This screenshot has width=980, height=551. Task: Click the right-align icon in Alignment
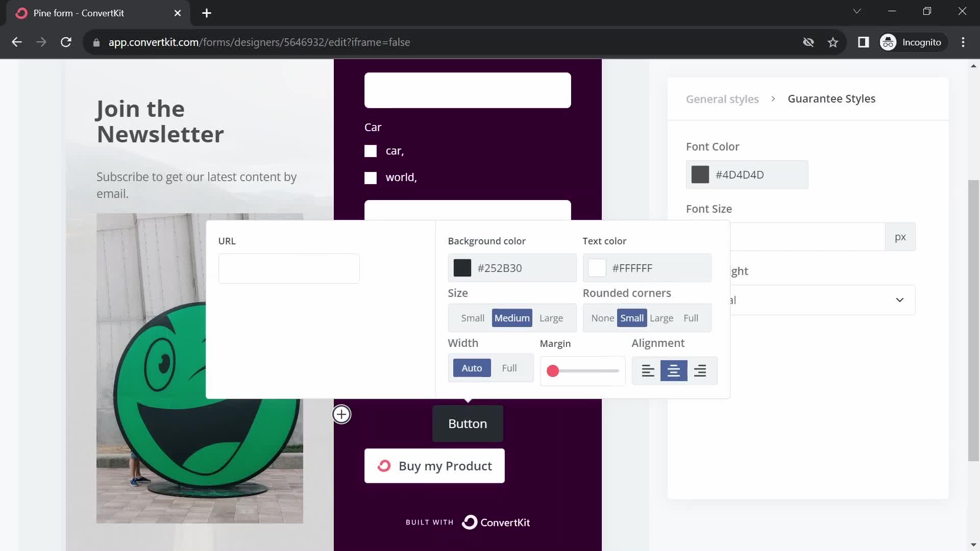click(701, 370)
